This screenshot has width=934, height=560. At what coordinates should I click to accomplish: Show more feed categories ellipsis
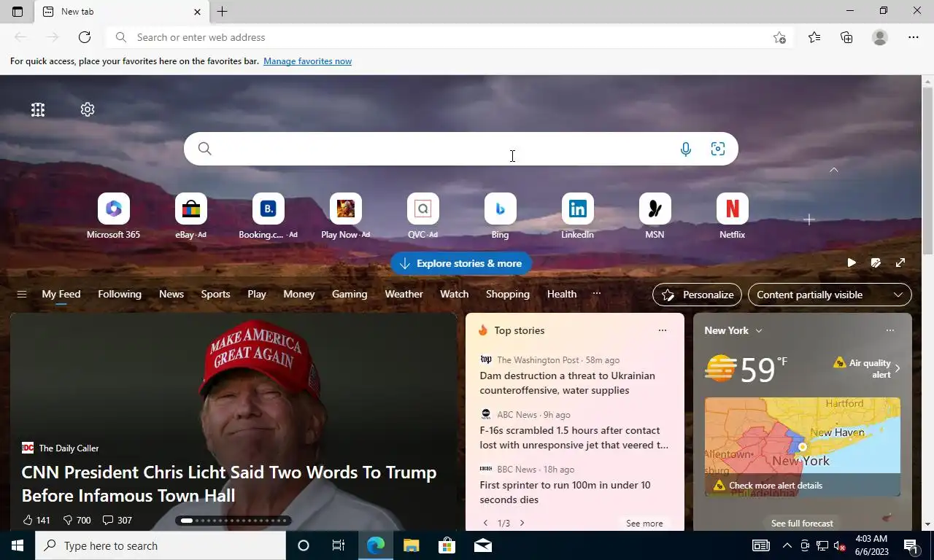(x=596, y=294)
